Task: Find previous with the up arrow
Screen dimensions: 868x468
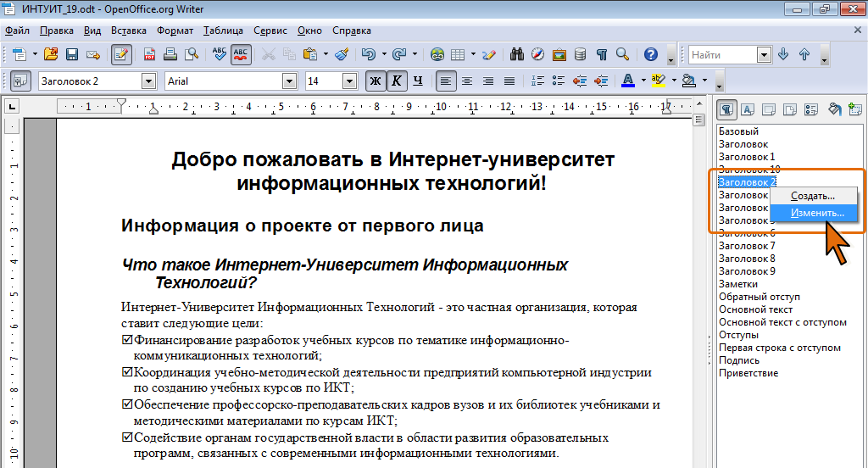Action: coord(804,54)
